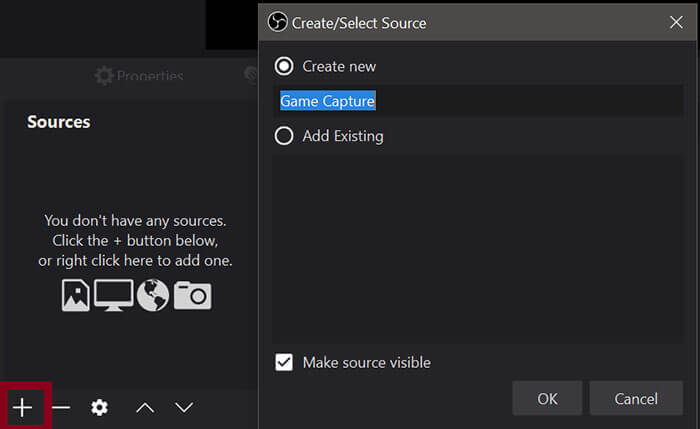The height and width of the screenshot is (429, 700).
Task: Choose the Add Existing radio option
Action: pos(284,136)
